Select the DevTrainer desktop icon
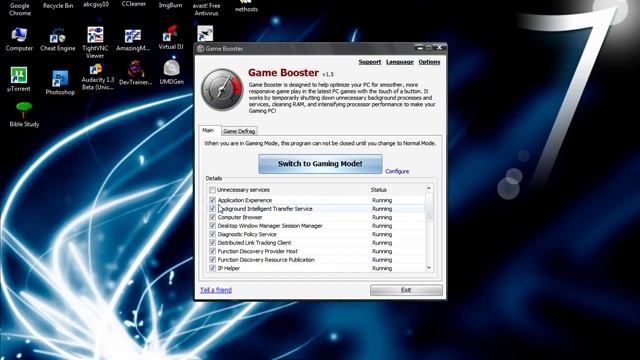The height and width of the screenshot is (360, 640). 135,73
